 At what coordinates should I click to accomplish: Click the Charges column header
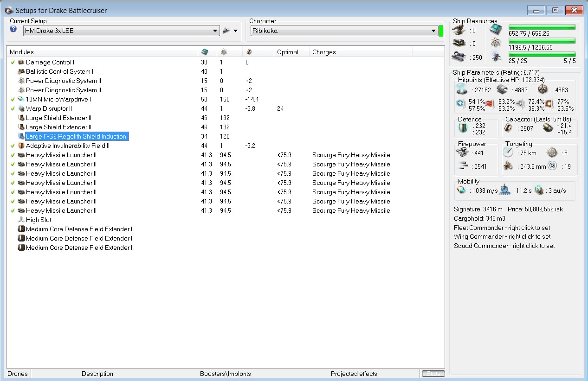pyautogui.click(x=323, y=52)
